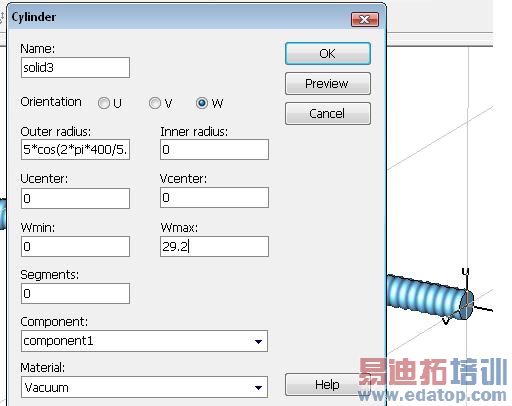The width and height of the screenshot is (512, 406).
Task: Select the V orientation radio button
Action: point(155,103)
